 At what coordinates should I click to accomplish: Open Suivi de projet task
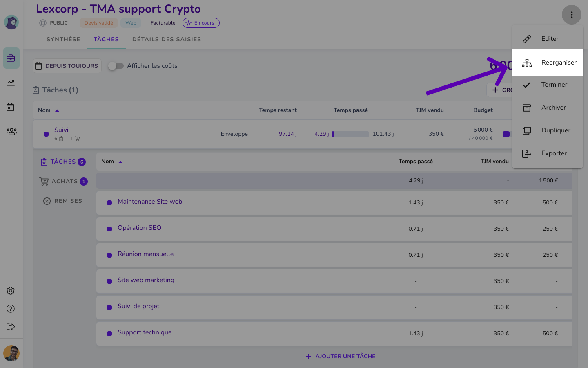(x=138, y=306)
